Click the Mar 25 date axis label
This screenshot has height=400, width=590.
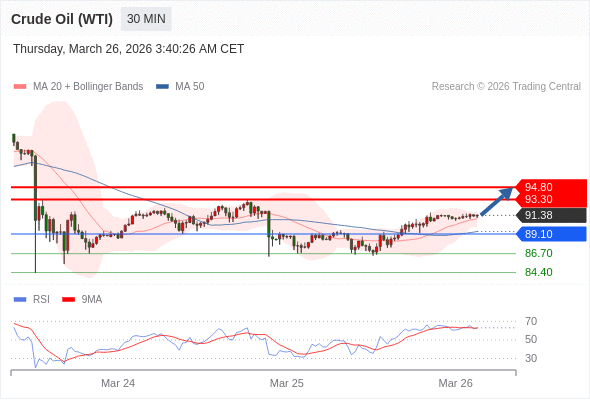tap(286, 383)
